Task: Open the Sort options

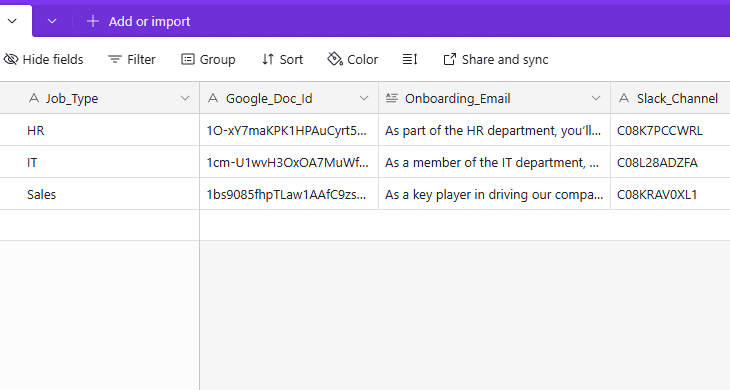Action: (x=282, y=60)
